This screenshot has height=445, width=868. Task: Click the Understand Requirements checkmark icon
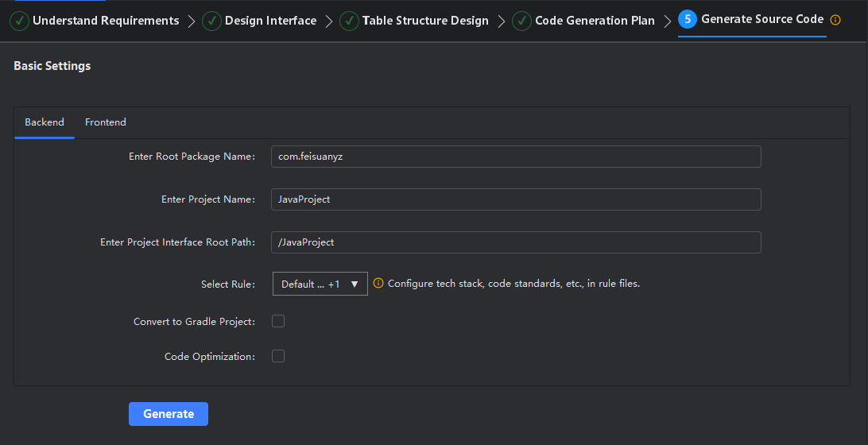coord(20,21)
